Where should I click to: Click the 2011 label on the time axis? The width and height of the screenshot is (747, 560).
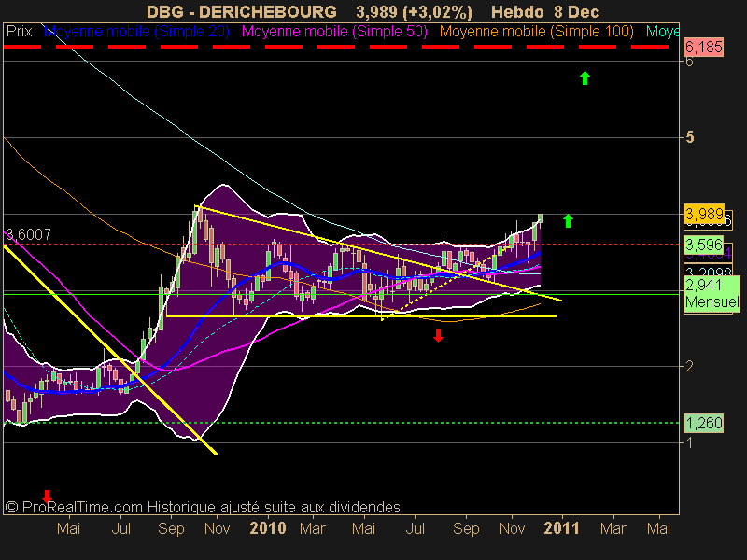click(x=561, y=528)
